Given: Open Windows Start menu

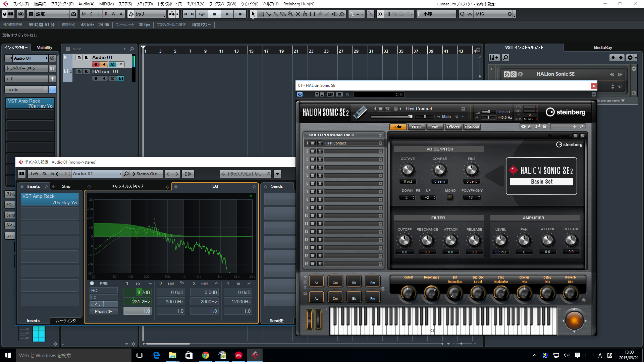Looking at the screenshot, I should click(x=8, y=355).
